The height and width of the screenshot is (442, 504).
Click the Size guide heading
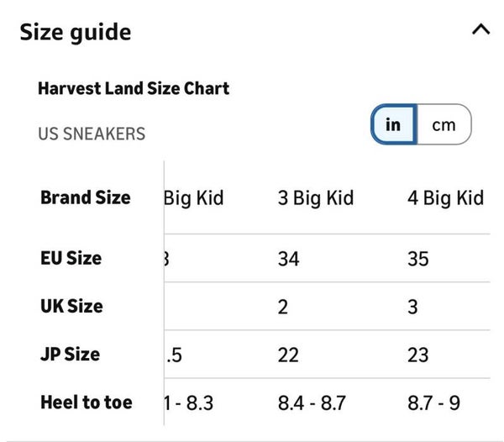click(76, 32)
